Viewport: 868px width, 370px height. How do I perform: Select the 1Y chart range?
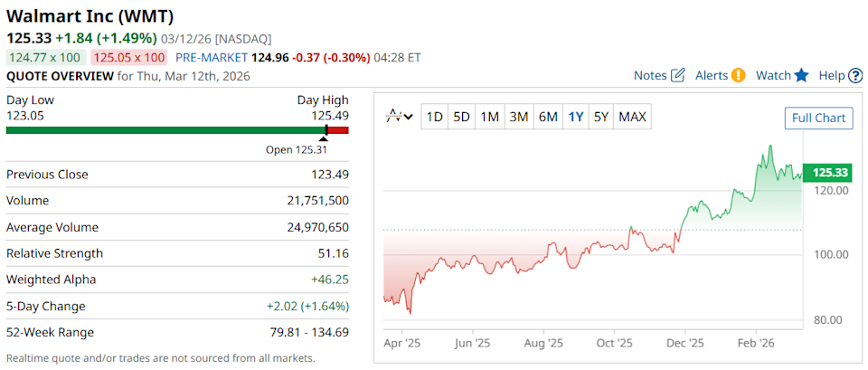pyautogui.click(x=575, y=116)
